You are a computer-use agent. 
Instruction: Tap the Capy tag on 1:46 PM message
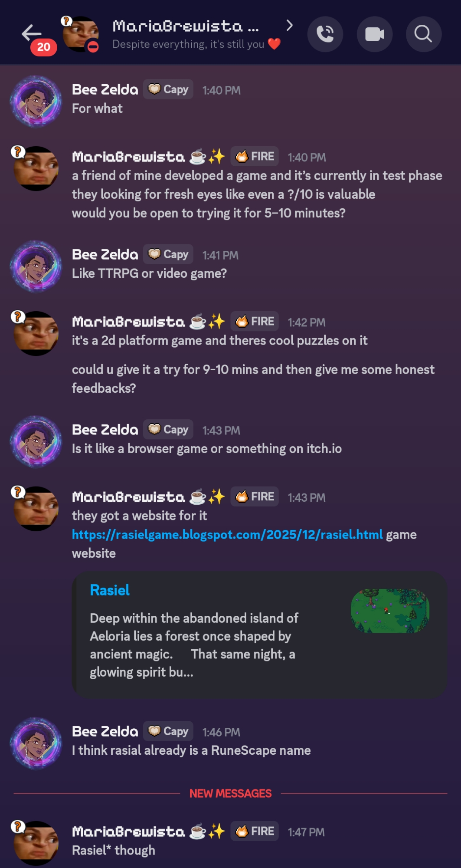[168, 731]
